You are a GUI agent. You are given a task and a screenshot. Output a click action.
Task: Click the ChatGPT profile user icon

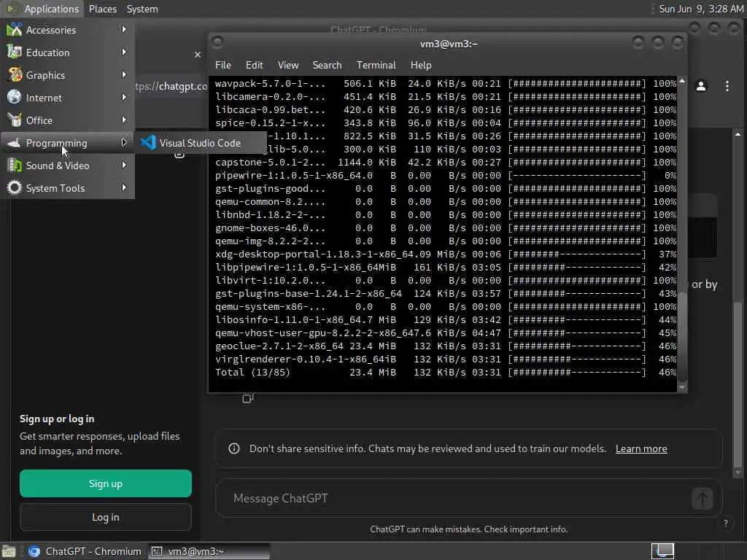(x=701, y=86)
